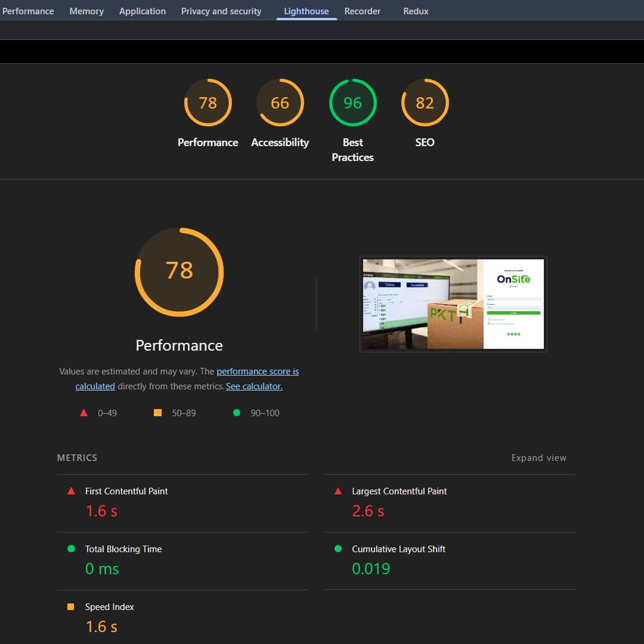Screen dimensions: 644x644
Task: Jump to Performance via 78 gauge at top
Action: point(208,103)
